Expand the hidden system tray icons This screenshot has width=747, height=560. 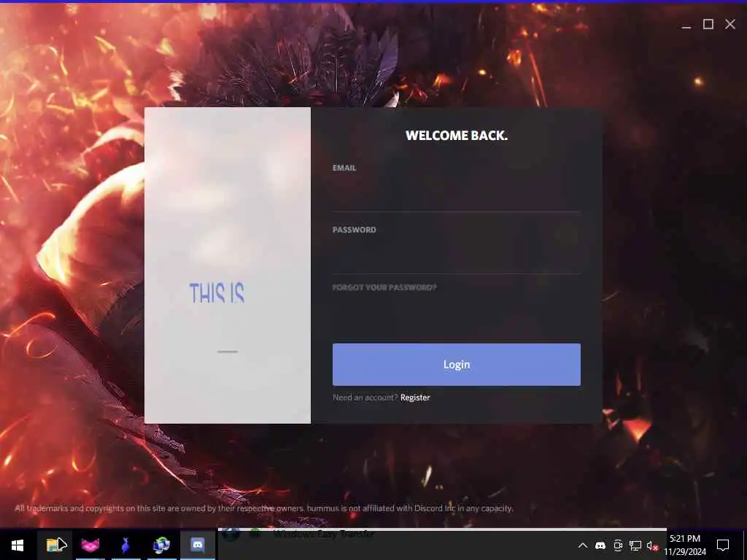(583, 545)
